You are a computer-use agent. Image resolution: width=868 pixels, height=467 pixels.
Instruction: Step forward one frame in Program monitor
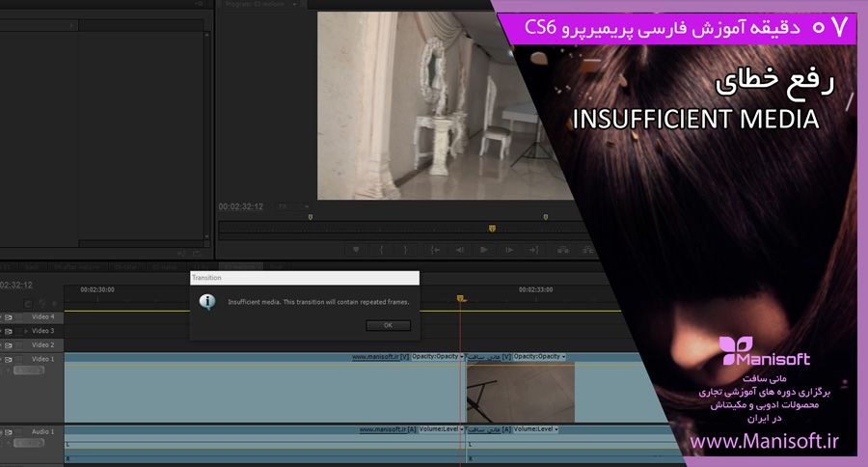[x=508, y=250]
